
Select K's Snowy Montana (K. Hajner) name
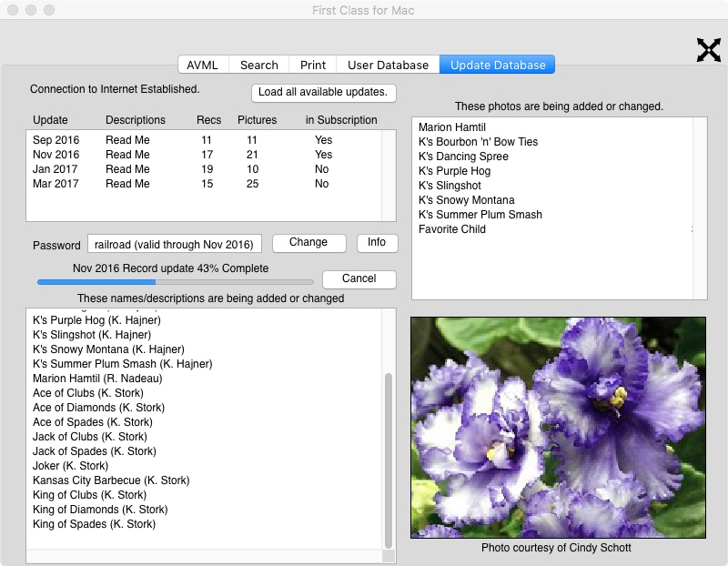tap(108, 349)
